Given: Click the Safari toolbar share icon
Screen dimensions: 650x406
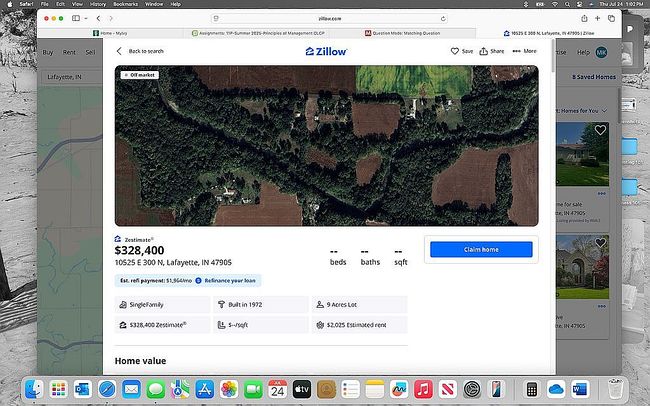Looking at the screenshot, I should [x=584, y=18].
